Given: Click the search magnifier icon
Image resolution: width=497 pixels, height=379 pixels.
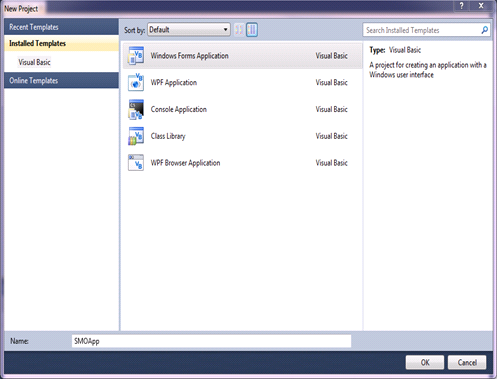Looking at the screenshot, I should pyautogui.click(x=485, y=30).
